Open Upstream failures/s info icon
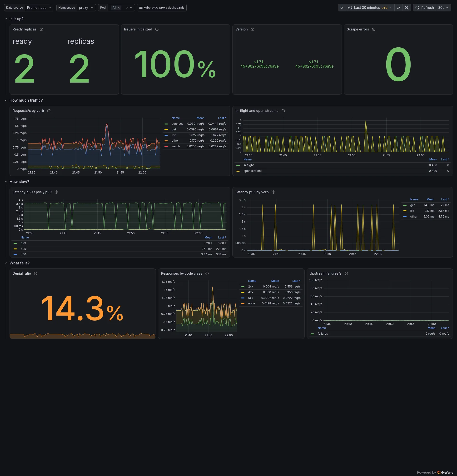This screenshot has height=476, width=457. (346, 273)
